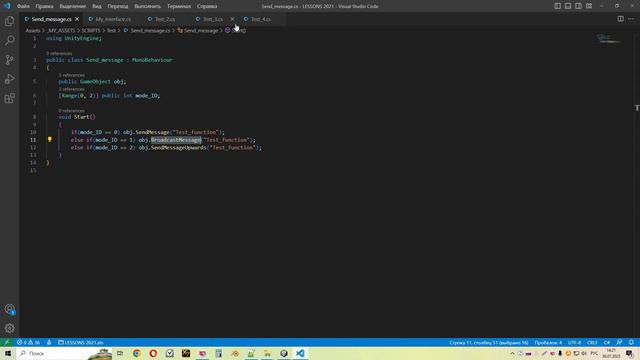Toggle primary sidebar layout icon in title bar
This screenshot has width=640, height=360.
(558, 6)
